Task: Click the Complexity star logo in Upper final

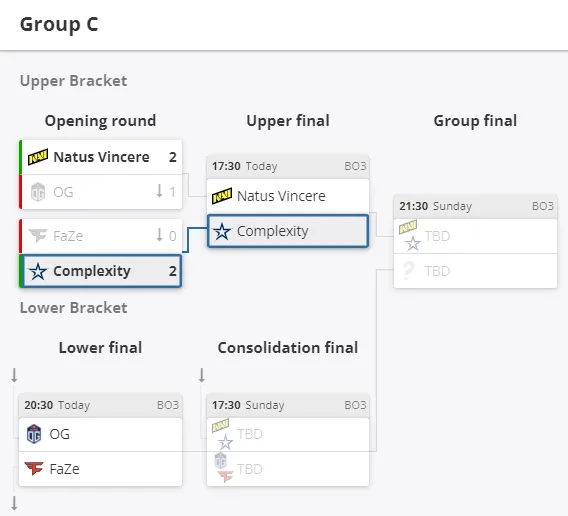Action: (222, 231)
